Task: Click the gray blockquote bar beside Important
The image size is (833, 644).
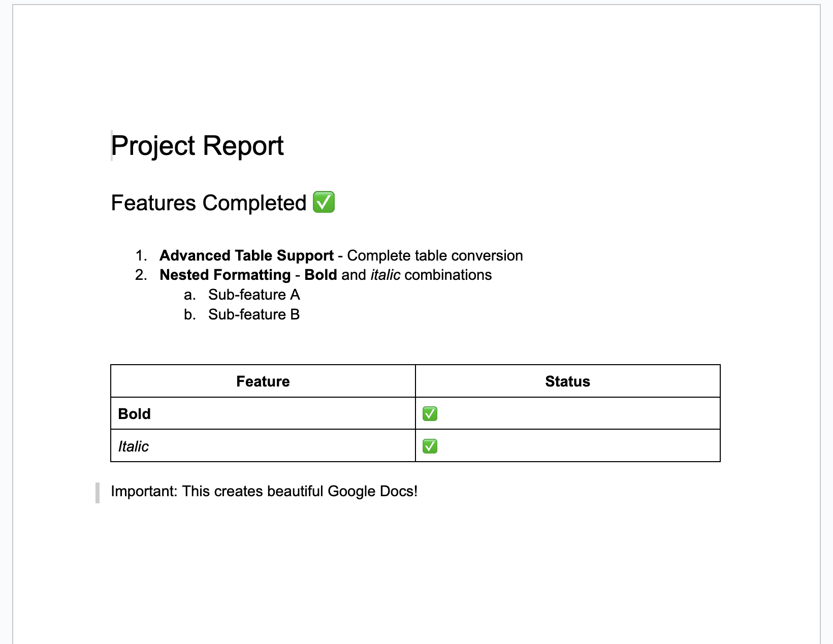Action: tap(98, 493)
